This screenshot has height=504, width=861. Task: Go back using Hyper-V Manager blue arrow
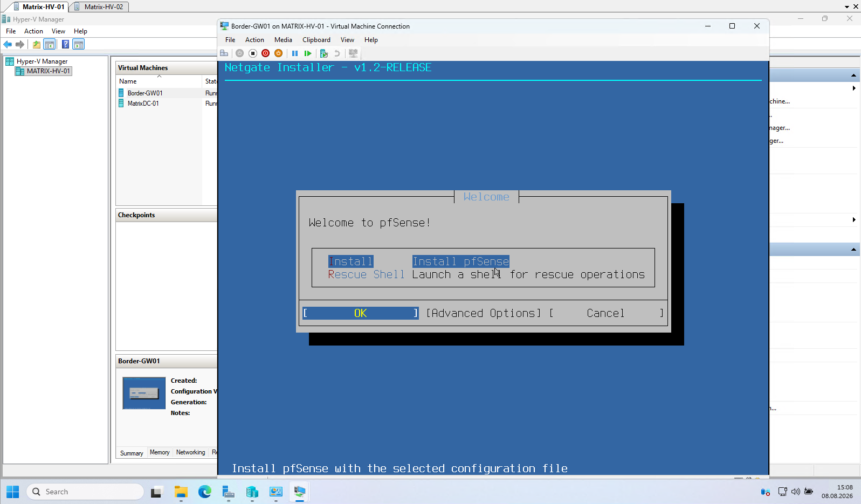tap(8, 44)
